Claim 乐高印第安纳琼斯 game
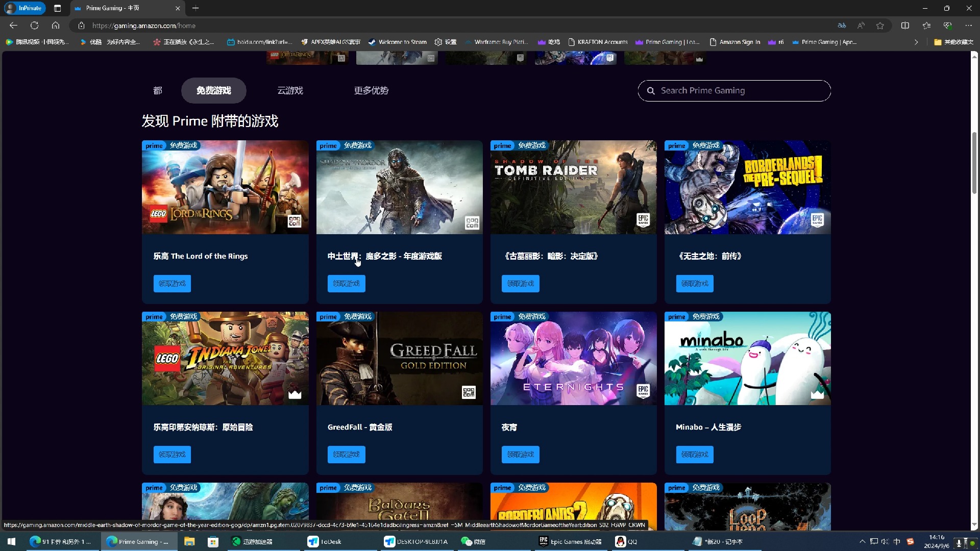The height and width of the screenshot is (551, 980). (x=172, y=455)
